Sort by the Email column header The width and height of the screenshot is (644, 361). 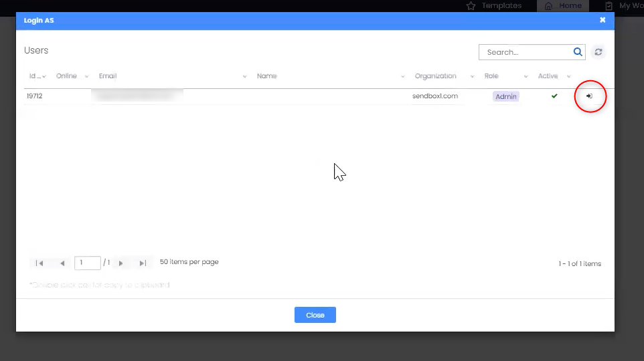click(x=108, y=76)
